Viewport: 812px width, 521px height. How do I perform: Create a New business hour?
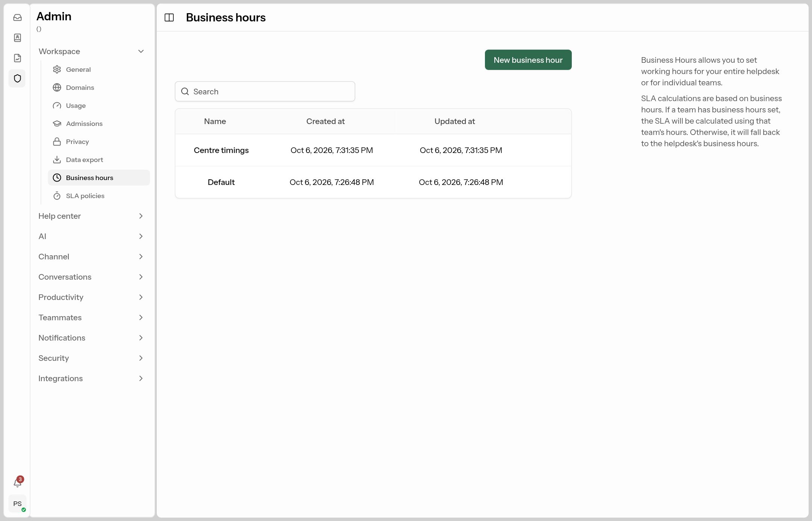(x=528, y=60)
